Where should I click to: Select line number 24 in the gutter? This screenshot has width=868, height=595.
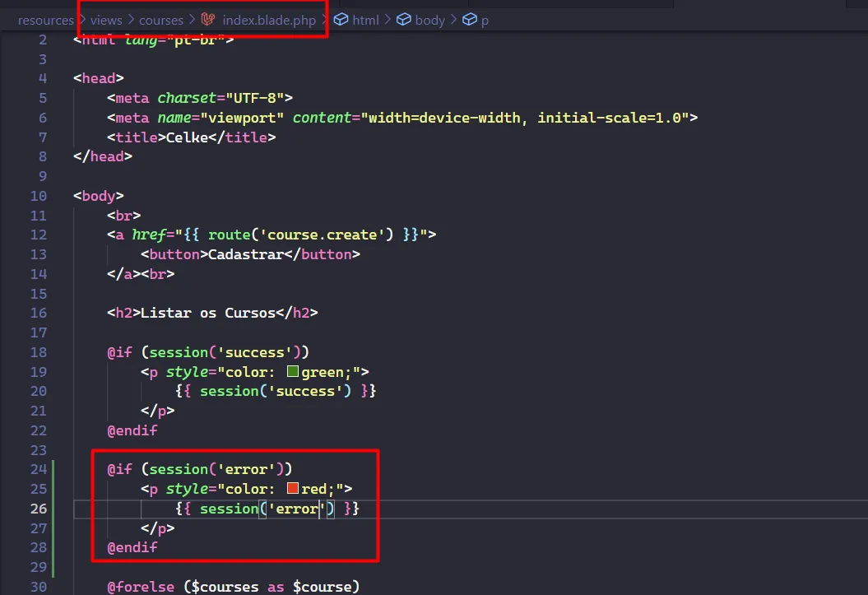click(38, 469)
